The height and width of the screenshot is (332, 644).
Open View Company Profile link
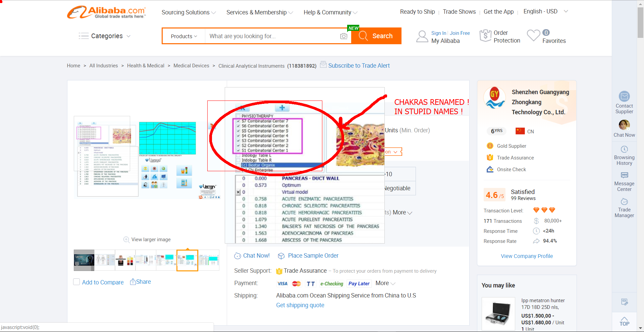(527, 256)
